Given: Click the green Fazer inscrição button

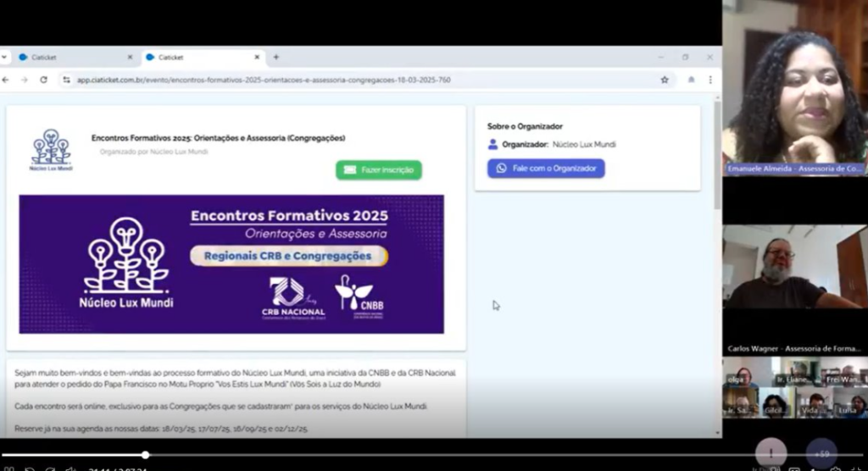Looking at the screenshot, I should [x=379, y=170].
